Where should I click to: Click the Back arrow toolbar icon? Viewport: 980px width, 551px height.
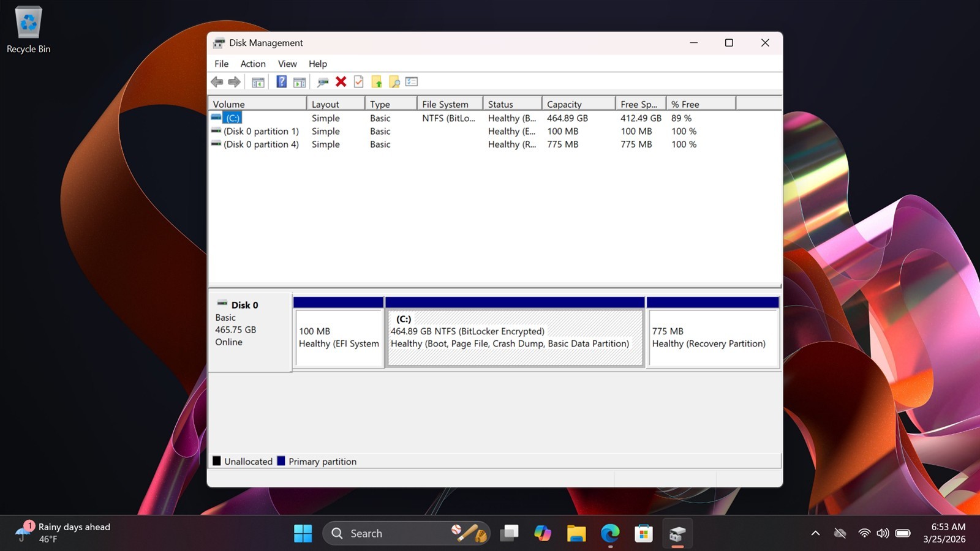click(217, 81)
